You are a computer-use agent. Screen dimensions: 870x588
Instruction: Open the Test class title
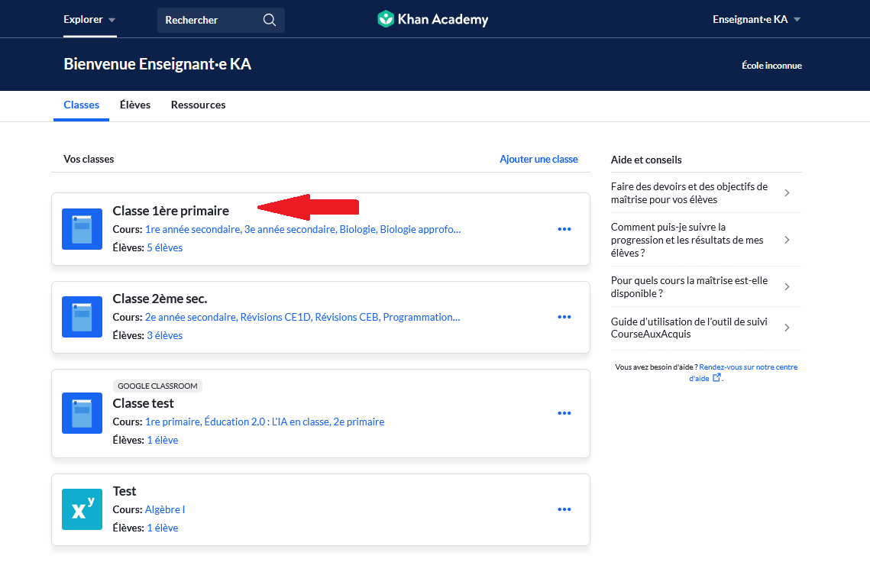(x=125, y=491)
